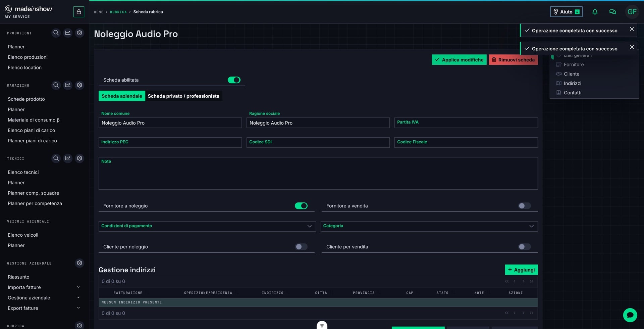The height and width of the screenshot is (329, 644).
Task: Click the Partita IVA input field
Action: pyautogui.click(x=466, y=123)
